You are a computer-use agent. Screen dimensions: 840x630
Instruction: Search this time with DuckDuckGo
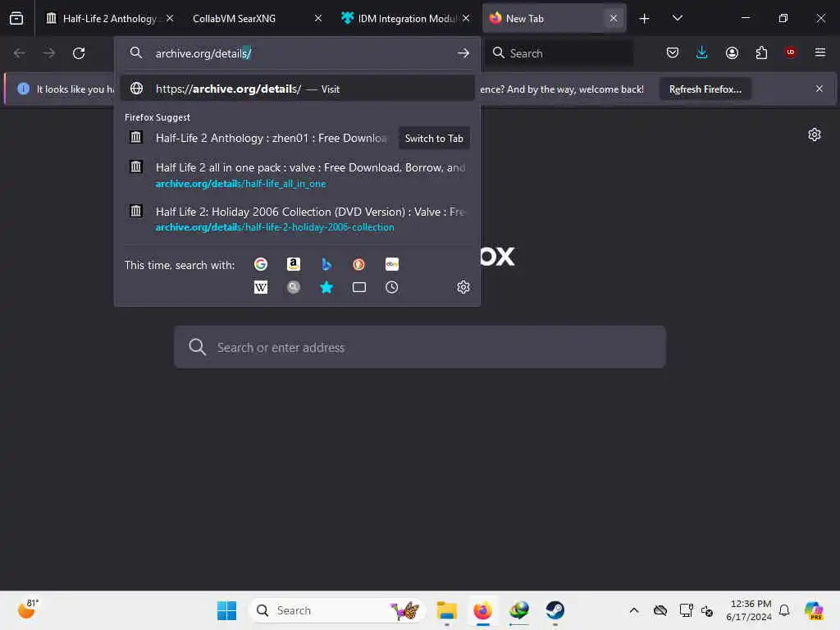coord(359,264)
